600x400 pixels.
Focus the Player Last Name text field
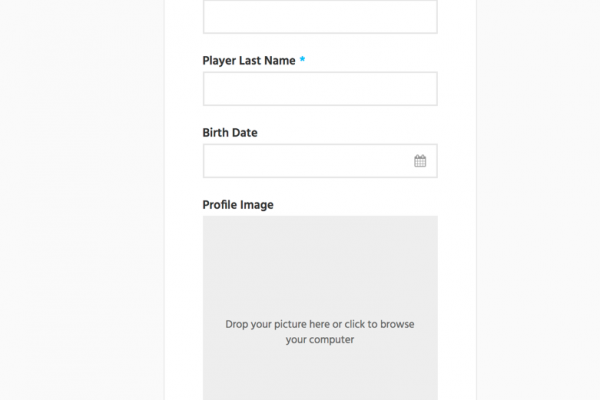(320, 89)
